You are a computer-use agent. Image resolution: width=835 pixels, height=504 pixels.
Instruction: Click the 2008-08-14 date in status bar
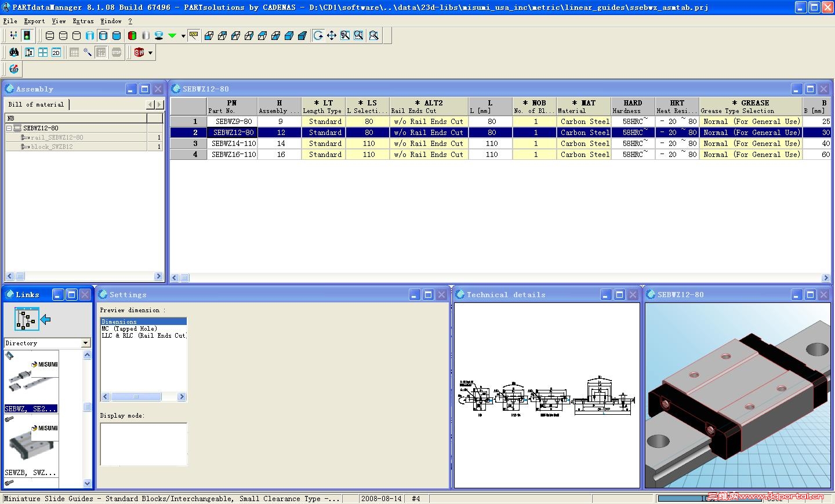pos(380,498)
